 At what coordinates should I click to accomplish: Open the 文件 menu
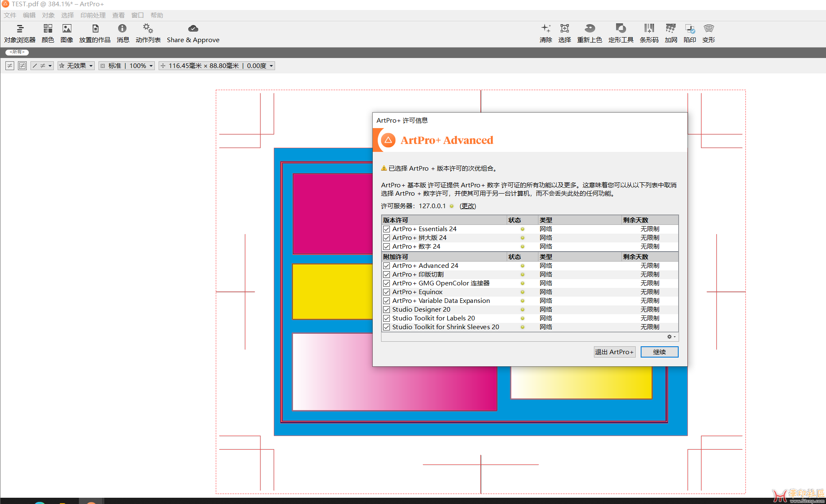click(10, 15)
